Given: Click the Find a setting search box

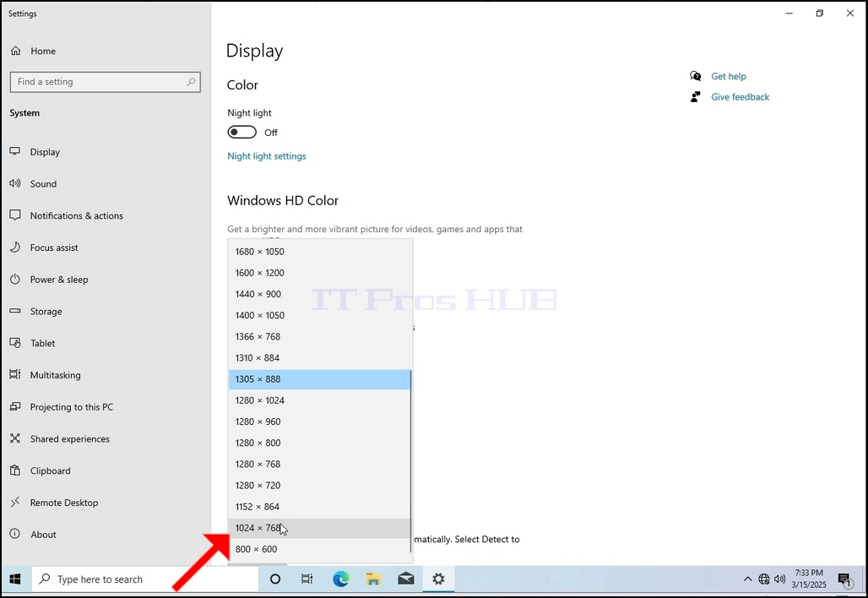Looking at the screenshot, I should pyautogui.click(x=106, y=82).
